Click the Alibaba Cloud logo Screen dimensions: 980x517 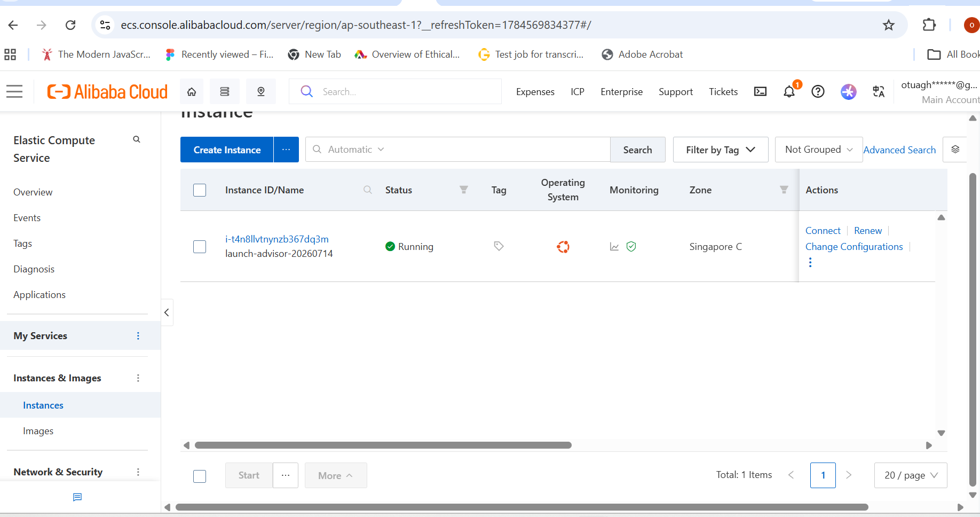[107, 92]
